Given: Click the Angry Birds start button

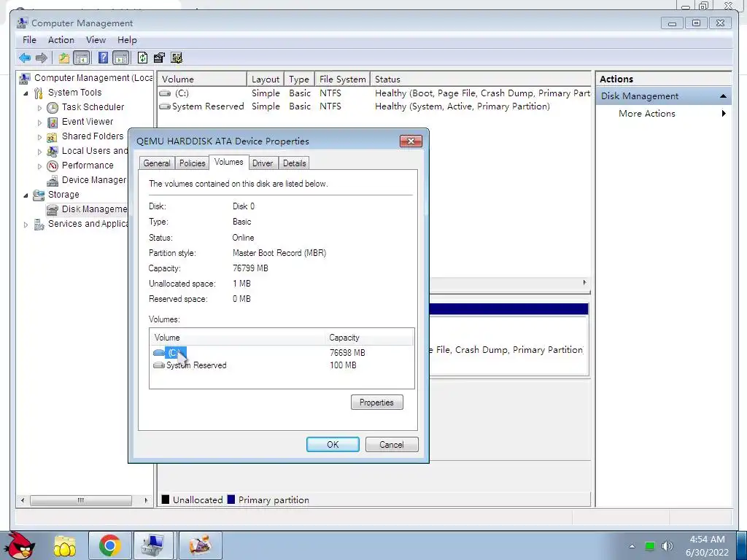Looking at the screenshot, I should (x=20, y=545).
